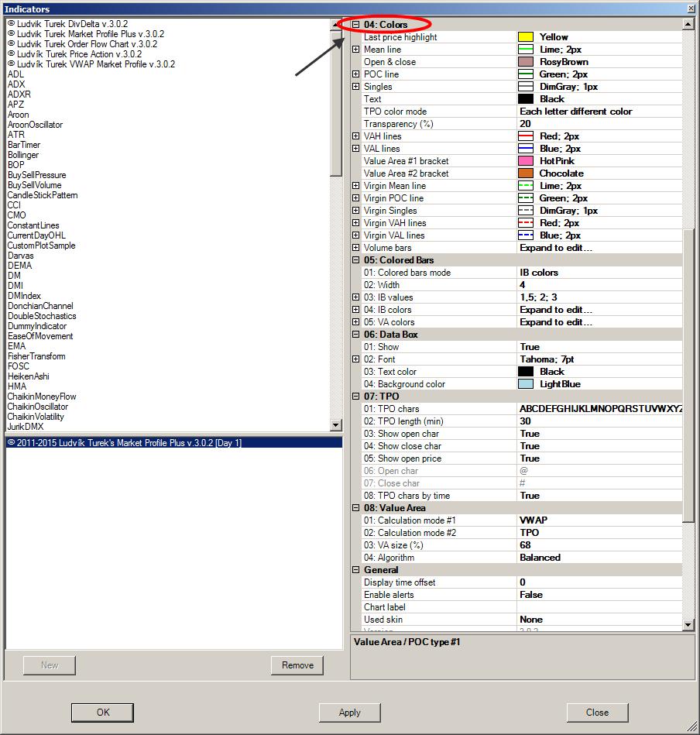This screenshot has height=735, width=700.
Task: Click the 02: Calculation mode #2 TPO value
Action: pos(599,533)
